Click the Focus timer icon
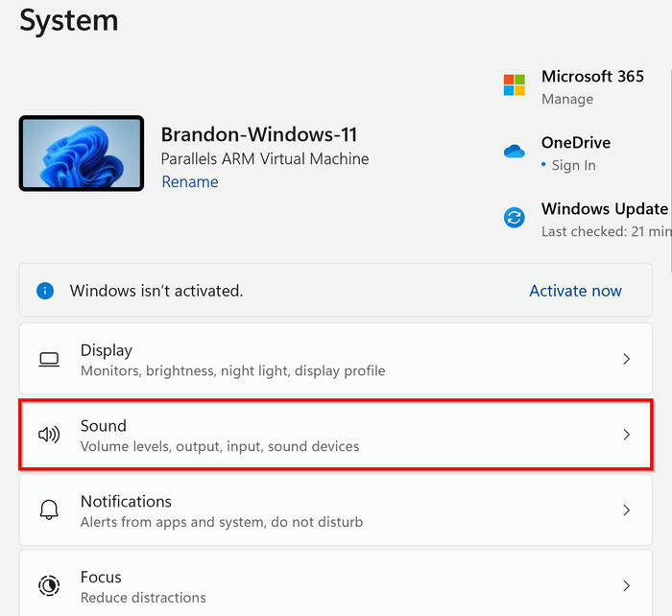The image size is (672, 616). 49,585
